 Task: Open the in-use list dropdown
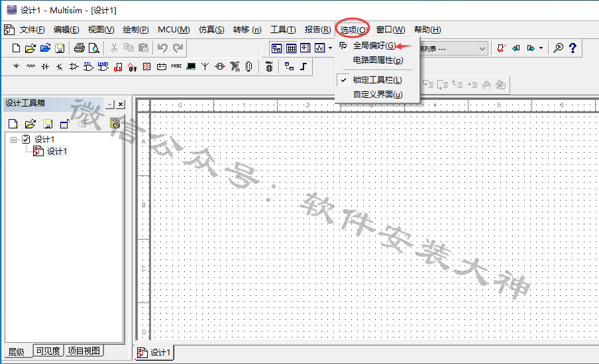[482, 48]
